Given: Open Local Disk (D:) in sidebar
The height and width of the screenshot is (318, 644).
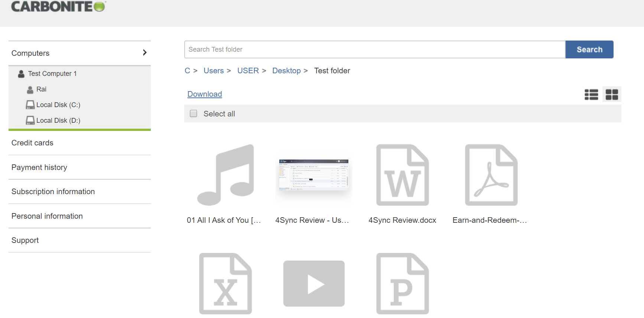Looking at the screenshot, I should pyautogui.click(x=58, y=121).
